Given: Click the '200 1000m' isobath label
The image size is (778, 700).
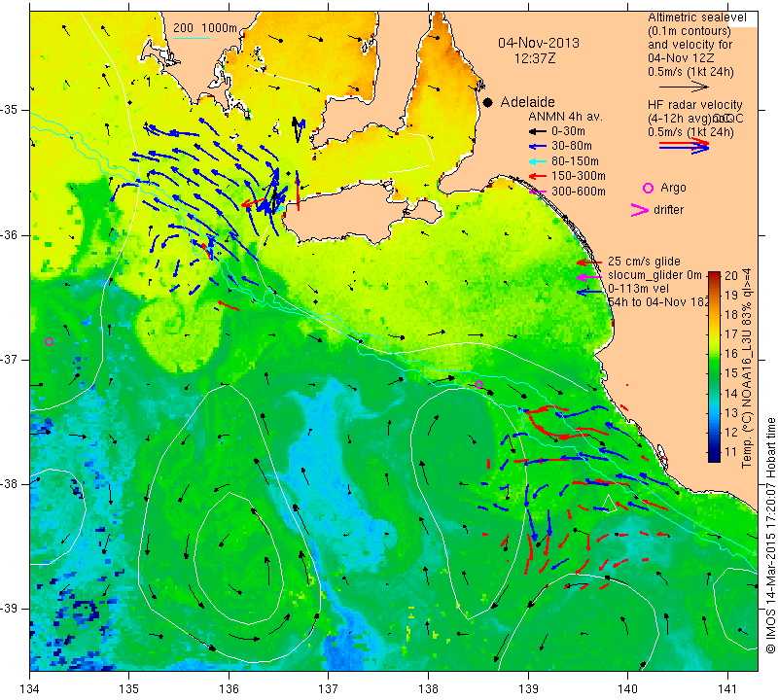Looking at the screenshot, I should click(205, 28).
